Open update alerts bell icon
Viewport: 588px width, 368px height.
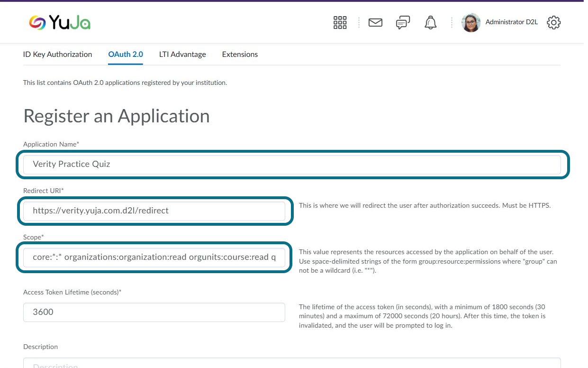coord(431,22)
